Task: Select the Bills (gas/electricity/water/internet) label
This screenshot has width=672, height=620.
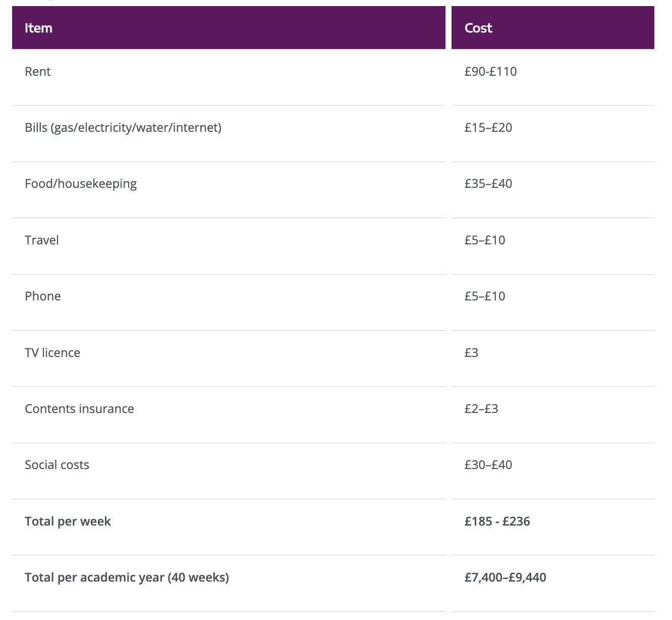Action: 123,128
